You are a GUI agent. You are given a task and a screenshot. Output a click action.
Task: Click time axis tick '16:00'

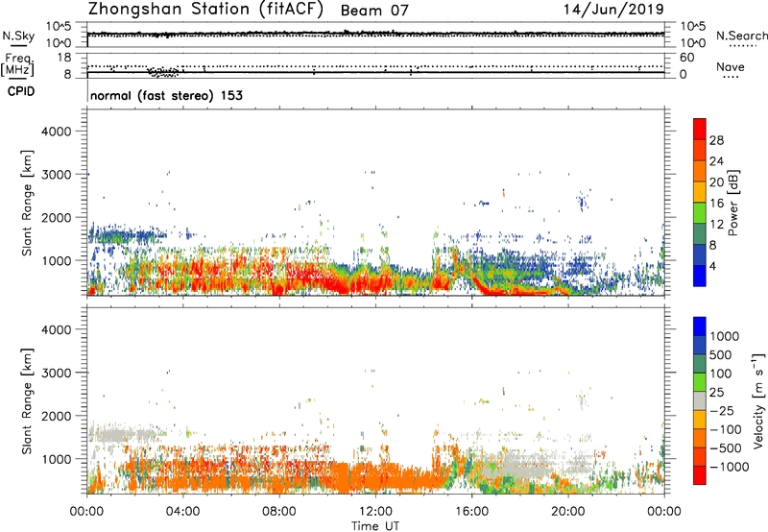pyautogui.click(x=471, y=512)
